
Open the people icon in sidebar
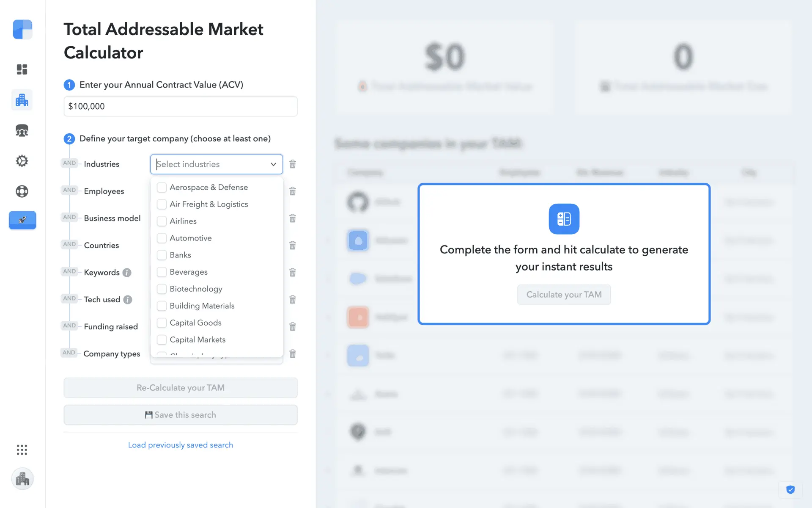pos(22,131)
